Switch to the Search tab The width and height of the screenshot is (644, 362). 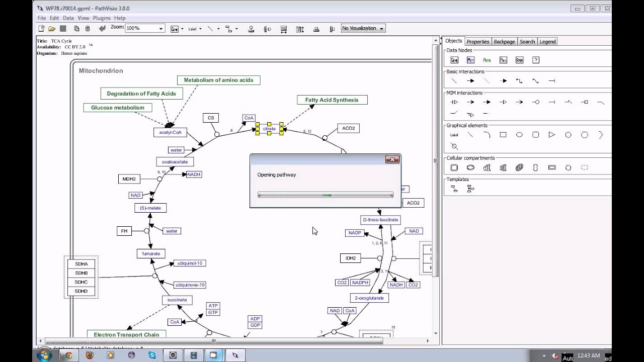point(527,42)
